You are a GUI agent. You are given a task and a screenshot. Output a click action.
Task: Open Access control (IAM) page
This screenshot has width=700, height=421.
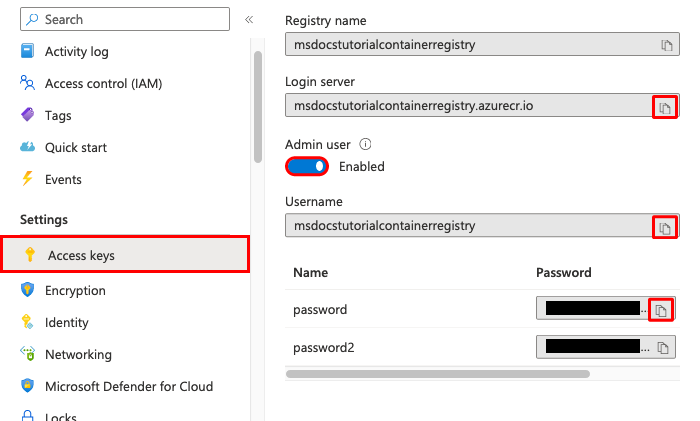(x=103, y=84)
